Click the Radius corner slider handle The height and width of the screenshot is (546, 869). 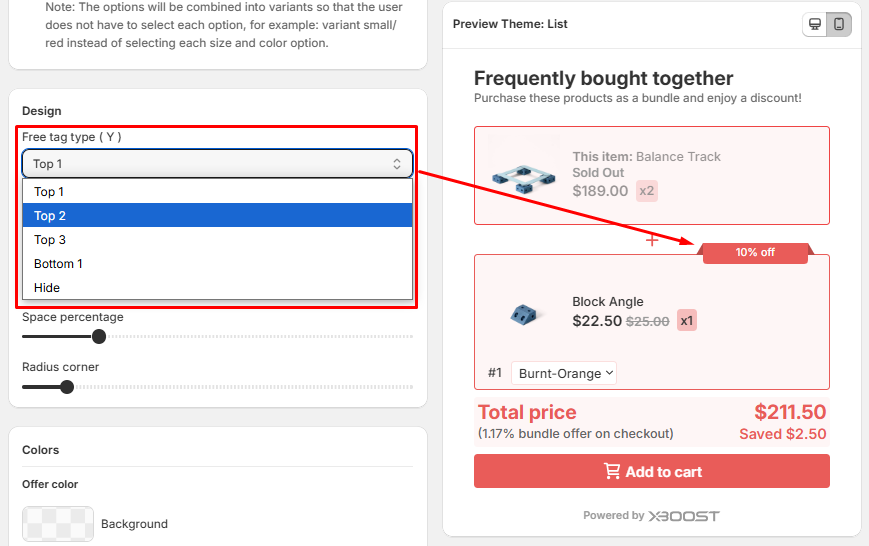(x=67, y=387)
